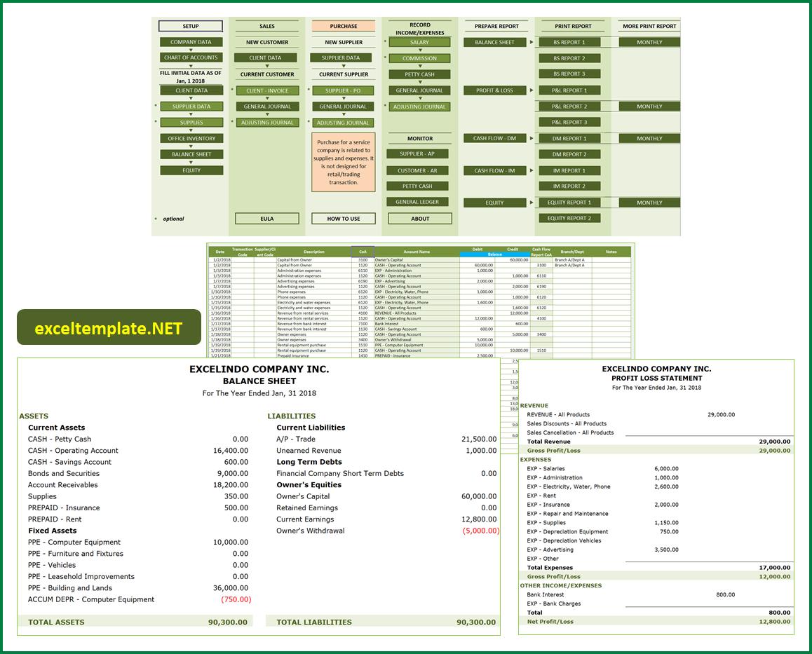812x654 pixels.
Task: Print BS REPORT 2
Action: [569, 58]
